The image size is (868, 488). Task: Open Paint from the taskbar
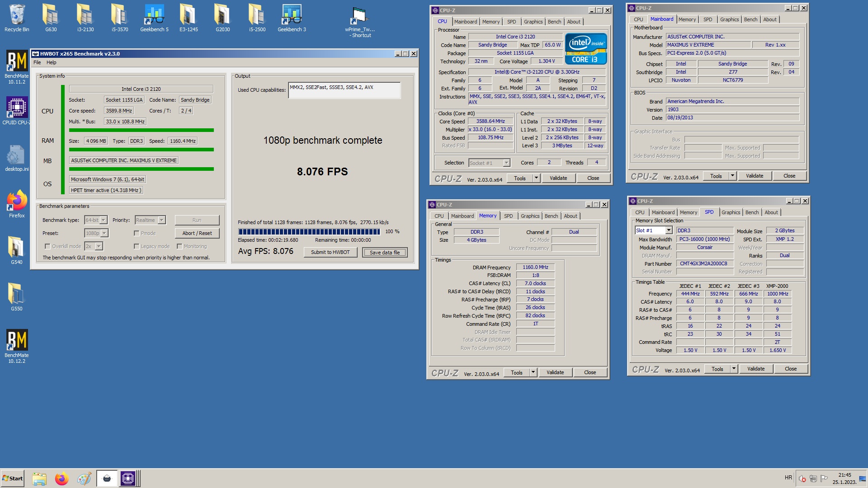point(85,479)
